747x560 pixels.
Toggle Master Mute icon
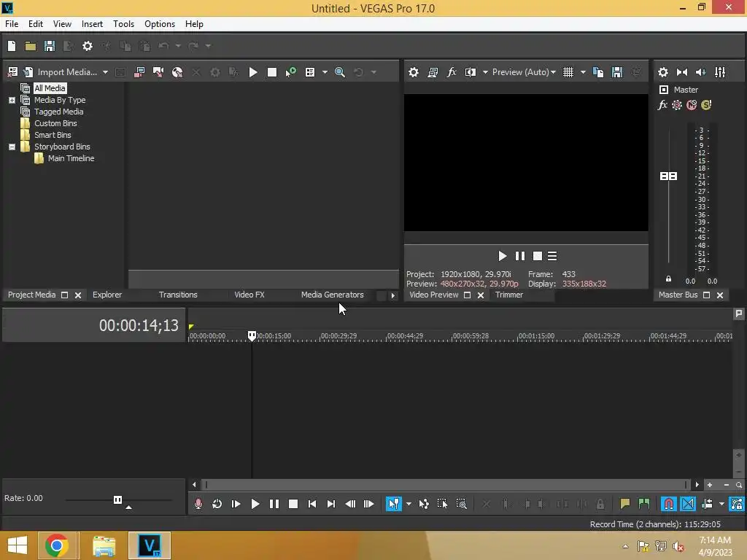point(692,105)
